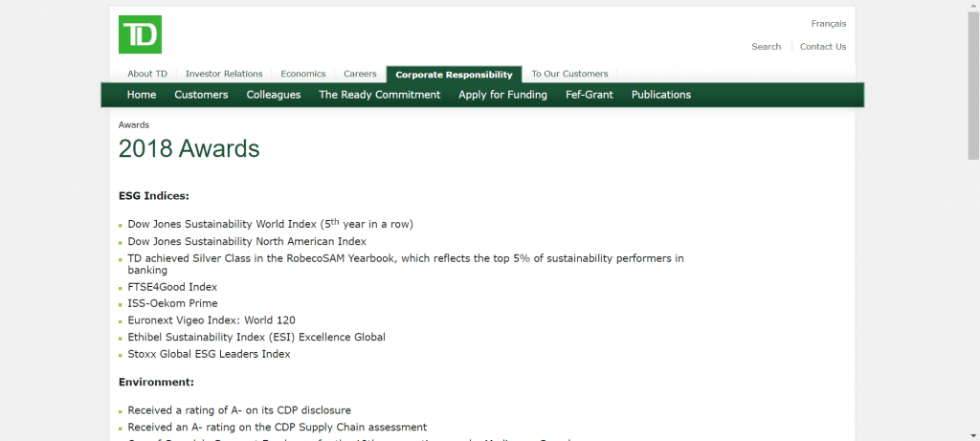This screenshot has height=441, width=980.
Task: Go to Investor Relations tab
Action: pos(224,74)
